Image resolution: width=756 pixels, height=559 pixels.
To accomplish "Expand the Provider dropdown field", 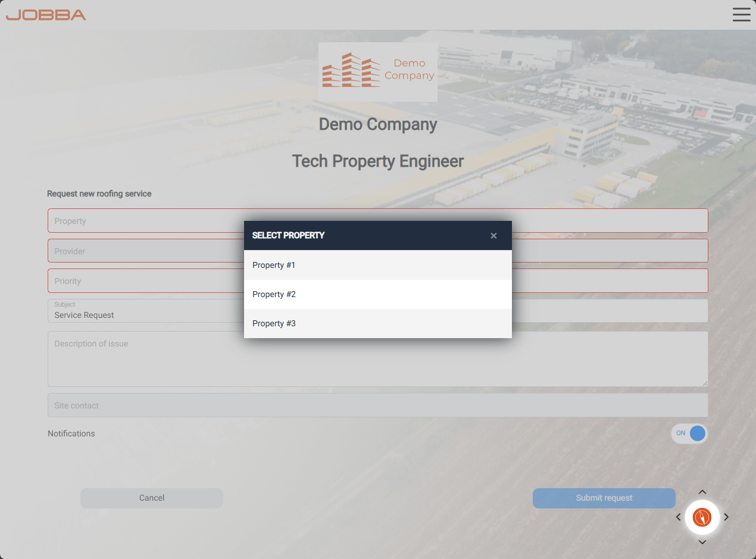I will click(x=143, y=251).
